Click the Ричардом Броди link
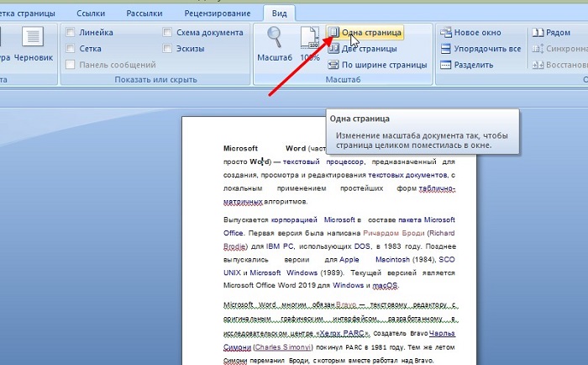Viewport: 588px width, 365px height. (x=394, y=233)
